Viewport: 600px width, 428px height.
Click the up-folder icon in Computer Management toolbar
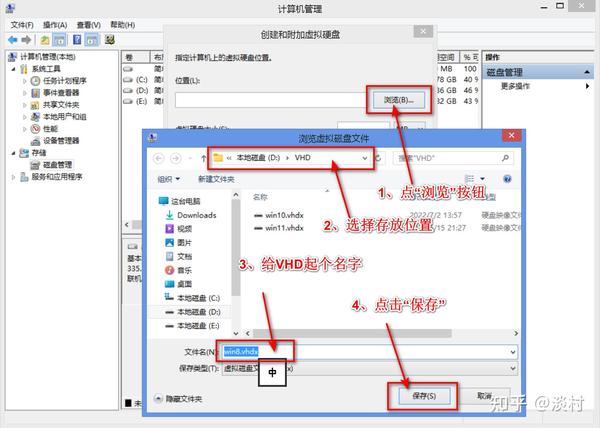(x=45, y=40)
